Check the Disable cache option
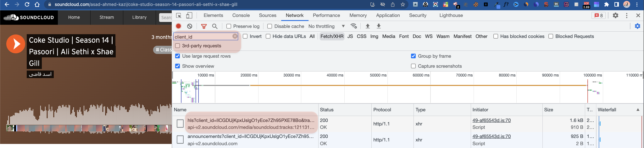644x148 pixels. pyautogui.click(x=270, y=26)
